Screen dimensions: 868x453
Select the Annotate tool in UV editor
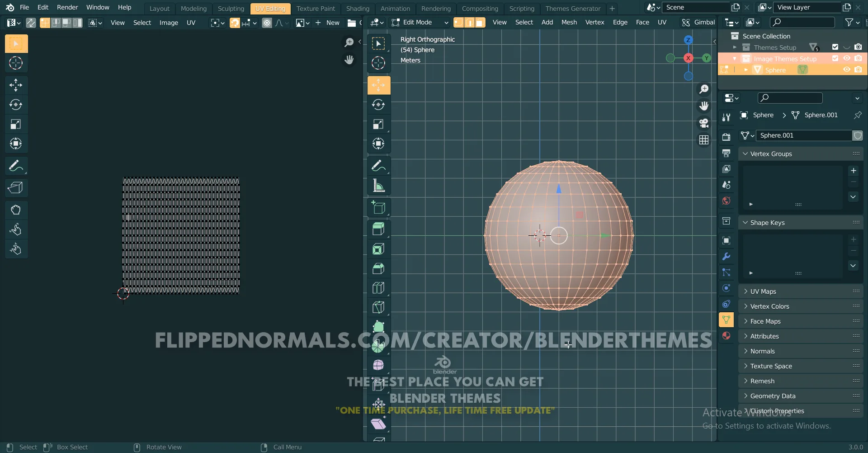16,166
